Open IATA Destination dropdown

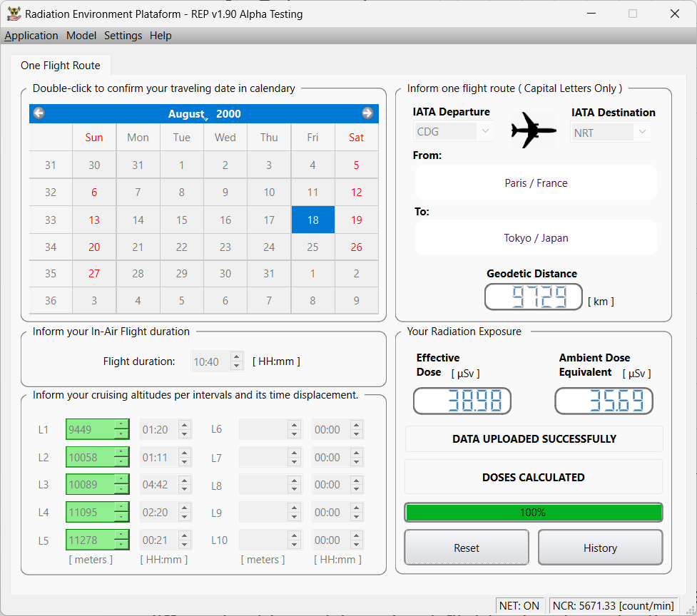click(x=642, y=132)
